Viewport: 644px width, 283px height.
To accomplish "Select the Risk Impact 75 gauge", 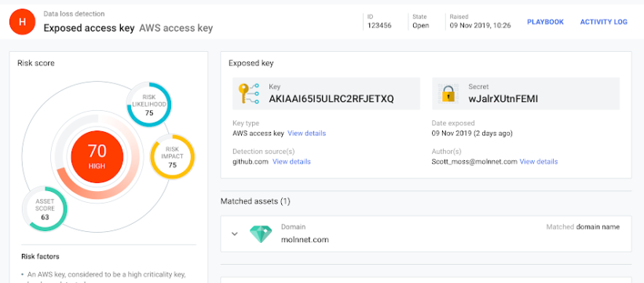I will tap(173, 157).
